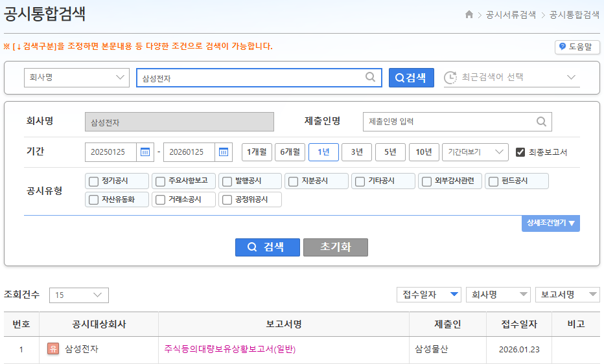Screen dimensions: 604x364
Task: Click the 제출인명 입력 field
Action: 458,122
